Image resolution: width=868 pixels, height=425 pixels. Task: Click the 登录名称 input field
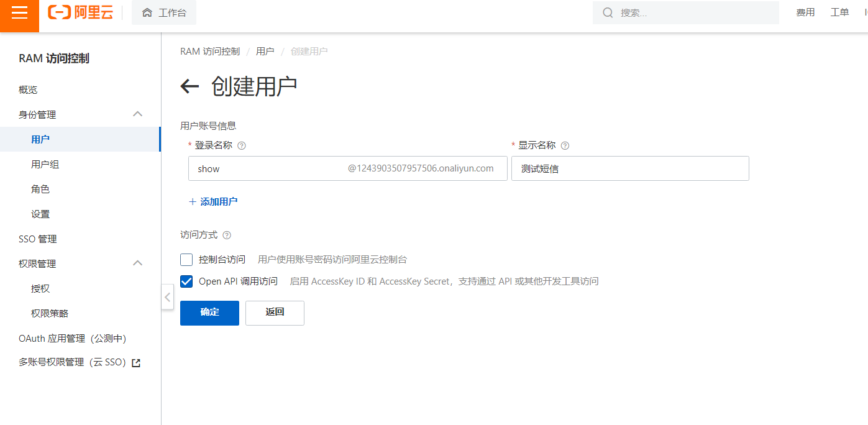point(280,168)
